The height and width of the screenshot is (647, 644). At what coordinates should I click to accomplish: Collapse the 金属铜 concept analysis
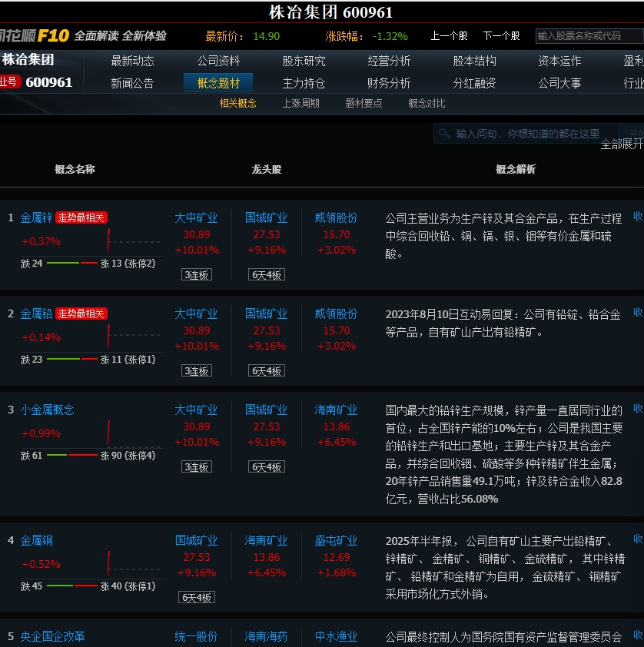pos(638,539)
